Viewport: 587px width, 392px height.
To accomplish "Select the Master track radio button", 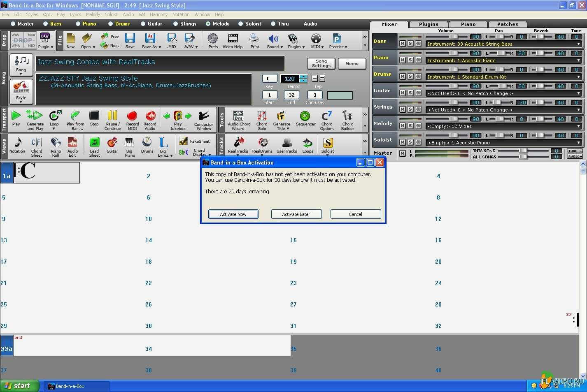I will 13,24.
